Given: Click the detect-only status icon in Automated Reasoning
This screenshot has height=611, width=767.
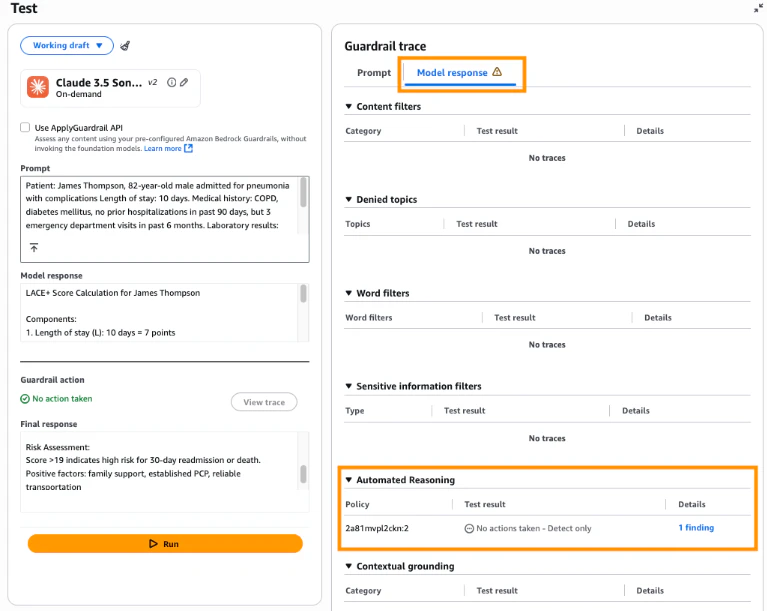Looking at the screenshot, I should tap(469, 528).
